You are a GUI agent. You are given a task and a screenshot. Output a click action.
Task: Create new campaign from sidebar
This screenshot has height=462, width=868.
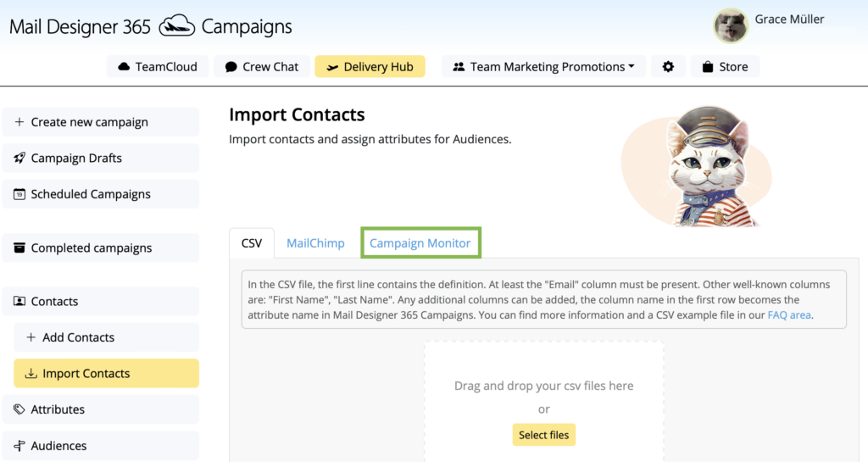[x=101, y=122]
